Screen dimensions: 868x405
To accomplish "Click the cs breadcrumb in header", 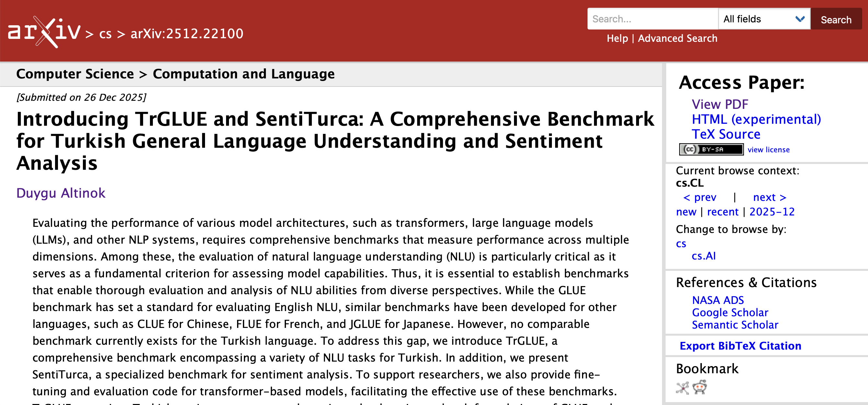I will point(105,34).
